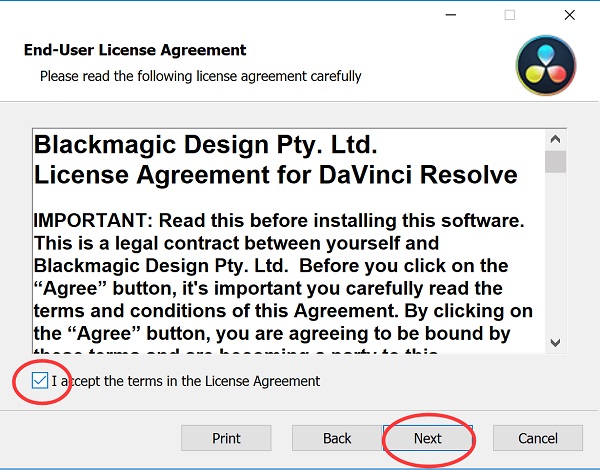Click the license text scrollbar thumb
The width and height of the screenshot is (600, 470).
[555, 162]
